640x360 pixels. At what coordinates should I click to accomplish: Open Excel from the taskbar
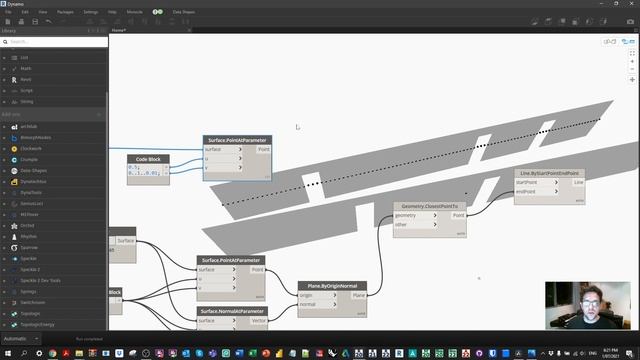pyautogui.click(x=253, y=353)
